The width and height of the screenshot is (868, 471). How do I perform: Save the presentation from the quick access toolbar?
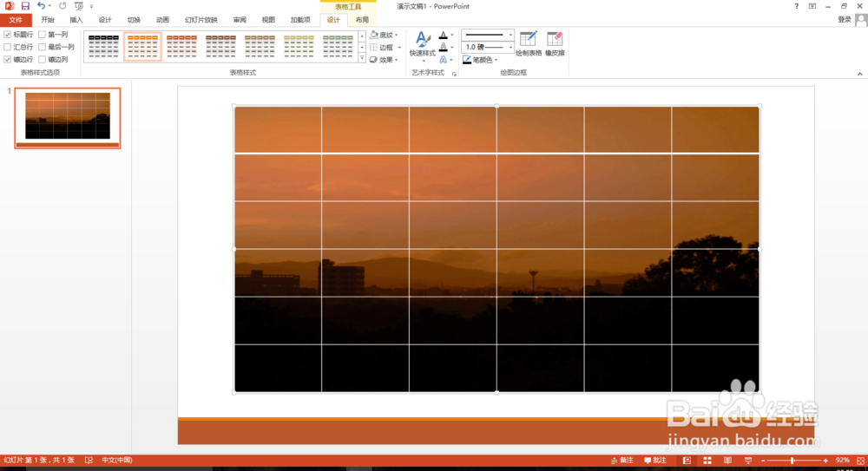[25, 6]
